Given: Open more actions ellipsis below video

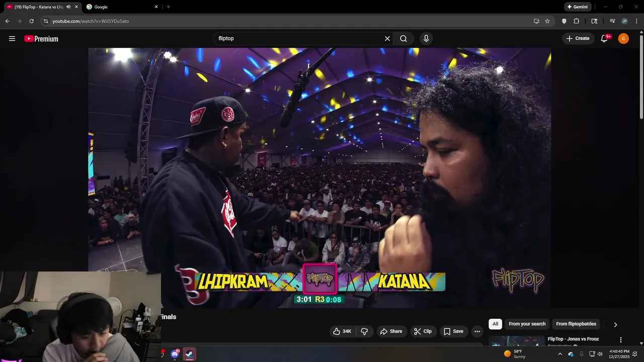Looking at the screenshot, I should tap(477, 331).
